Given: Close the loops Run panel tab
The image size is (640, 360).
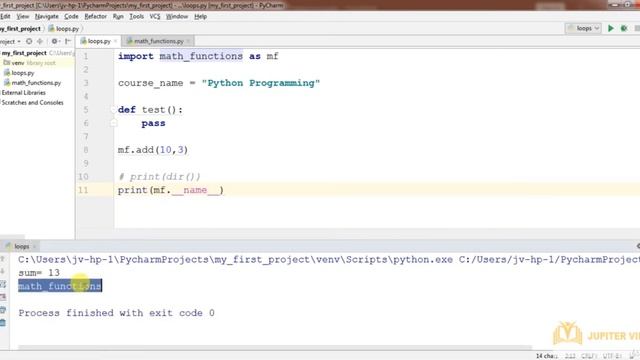Looking at the screenshot, I should pyautogui.click(x=34, y=247).
